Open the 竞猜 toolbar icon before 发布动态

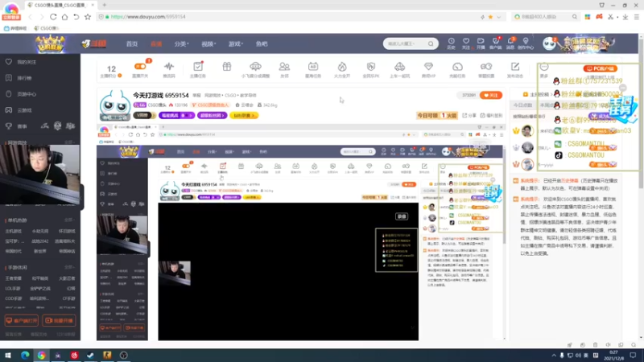pos(486,69)
